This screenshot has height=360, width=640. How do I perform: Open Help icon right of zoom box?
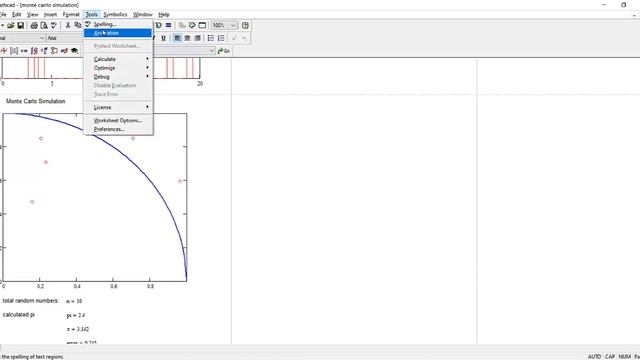245,25
